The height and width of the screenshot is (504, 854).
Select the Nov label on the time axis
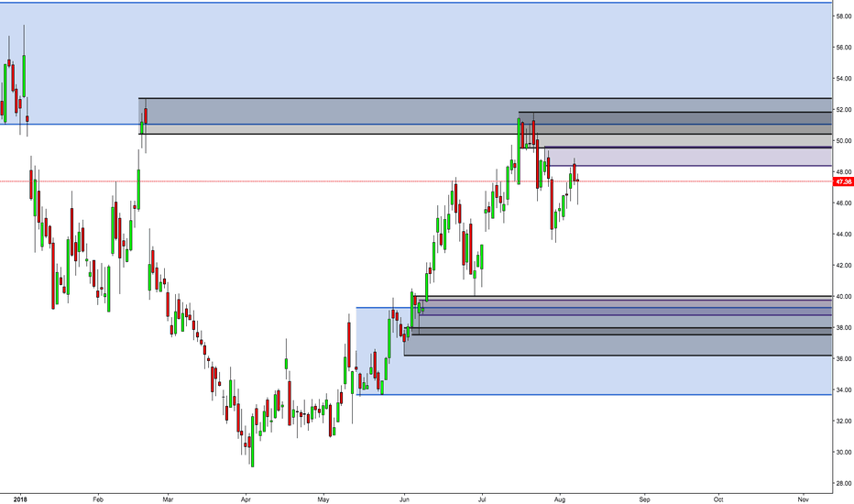pos(803,499)
